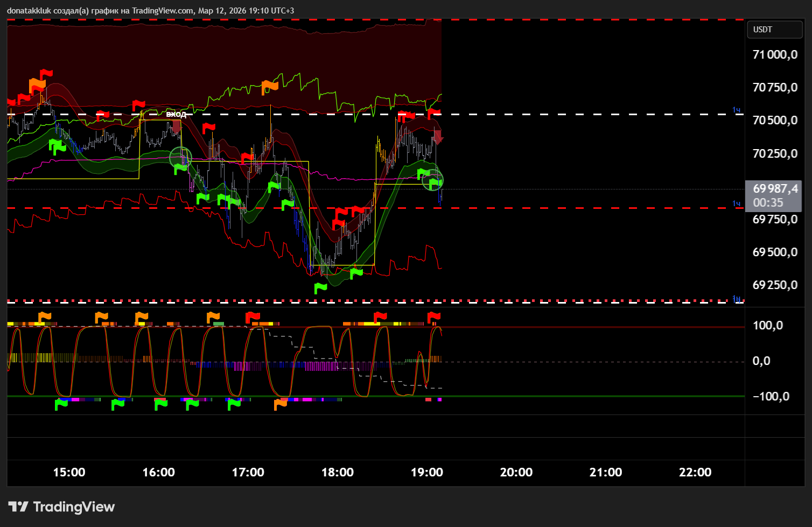This screenshot has width=812, height=527.
Task: Click the rightmost red flag above the oscillator
Action: click(x=433, y=317)
